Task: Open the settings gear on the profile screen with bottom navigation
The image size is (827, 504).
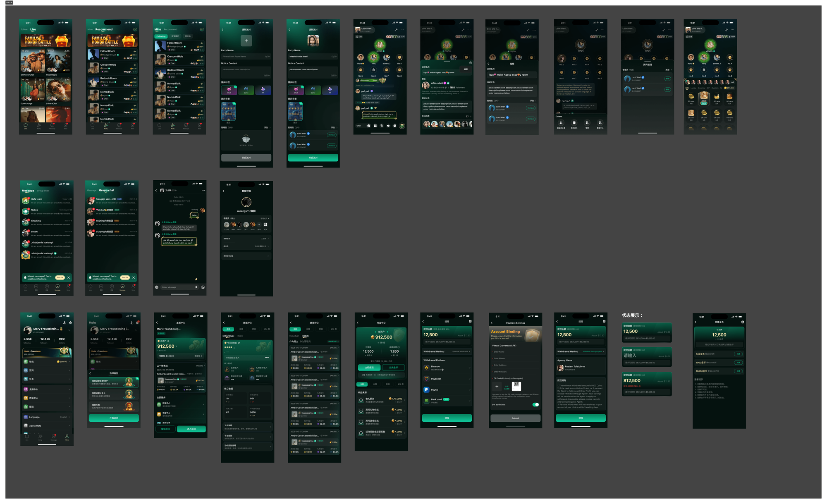Action: pyautogui.click(x=70, y=322)
